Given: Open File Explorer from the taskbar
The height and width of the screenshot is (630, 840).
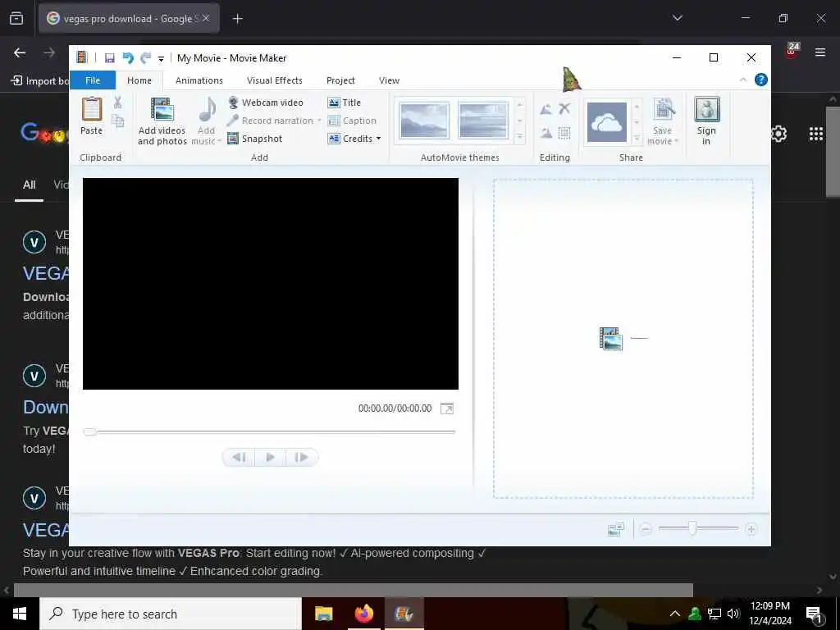Looking at the screenshot, I should click(x=323, y=614).
